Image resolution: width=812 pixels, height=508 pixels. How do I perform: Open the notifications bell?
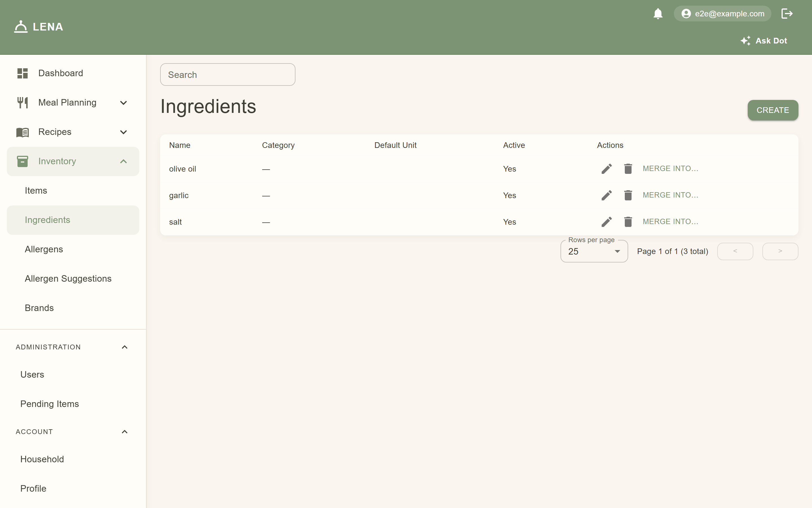pos(658,14)
